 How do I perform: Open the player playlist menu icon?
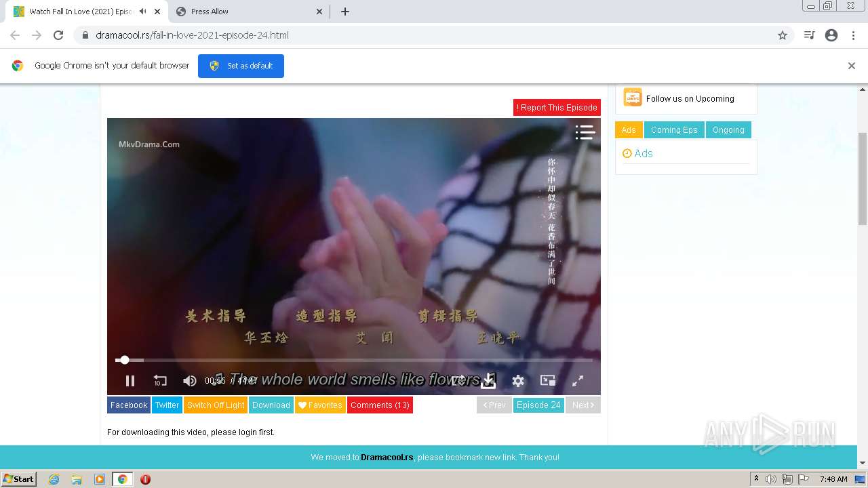click(585, 133)
